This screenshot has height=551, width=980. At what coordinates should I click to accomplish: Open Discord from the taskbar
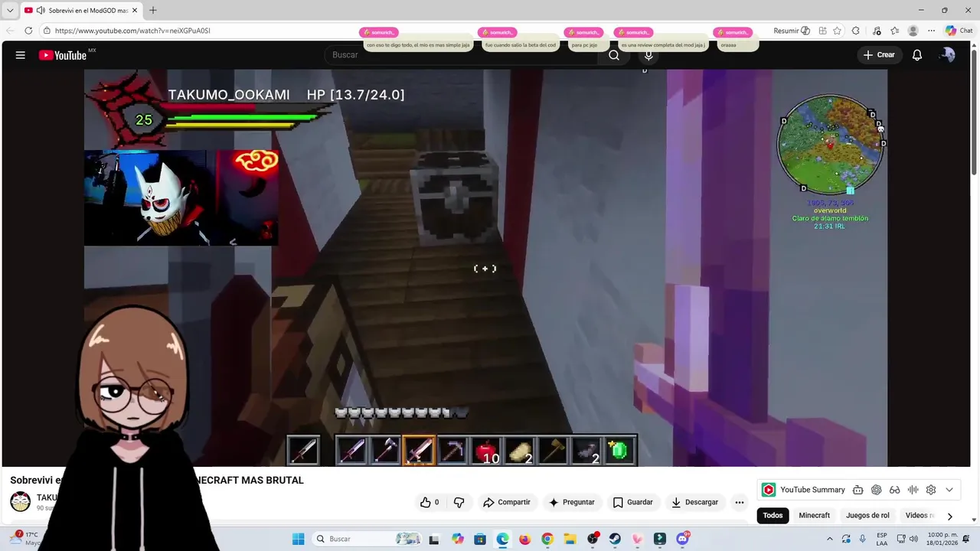(x=682, y=539)
